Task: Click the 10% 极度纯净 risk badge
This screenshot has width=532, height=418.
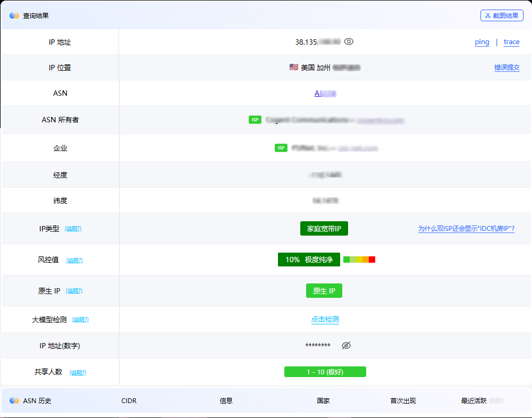Action: [309, 260]
